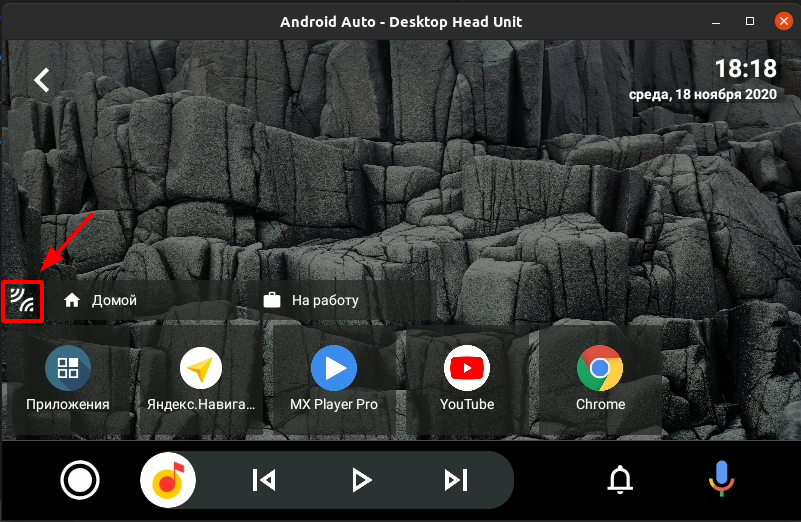The width and height of the screenshot is (801, 522).
Task: Click the date text среда, 18 ноября 2020
Action: 702,95
